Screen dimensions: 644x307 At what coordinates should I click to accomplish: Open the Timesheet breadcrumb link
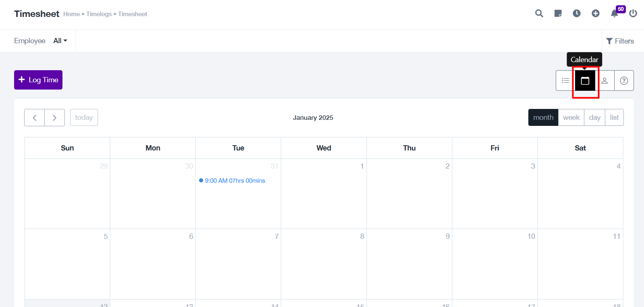[x=133, y=14]
